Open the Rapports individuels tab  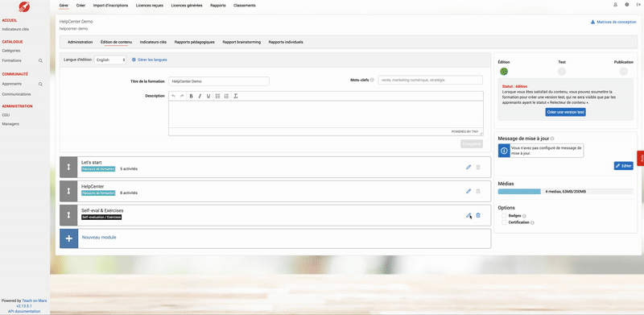pyautogui.click(x=286, y=42)
